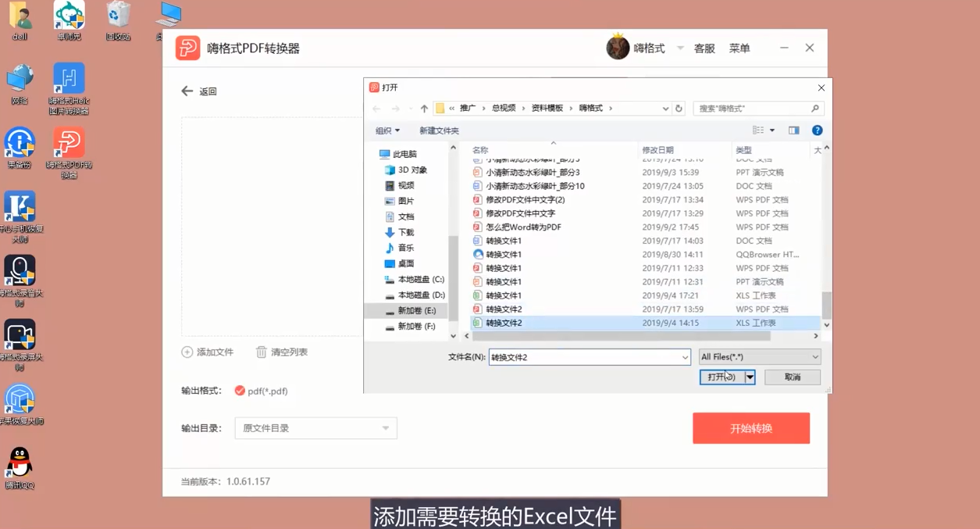Open the address bar path history dropdown
The height and width of the screenshot is (529, 980).
pos(665,109)
